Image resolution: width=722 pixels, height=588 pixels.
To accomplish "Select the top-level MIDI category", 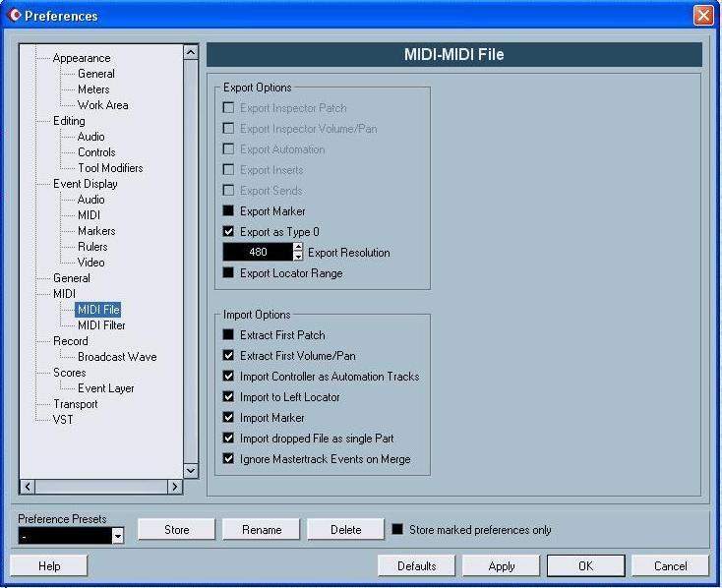I will coord(64,294).
